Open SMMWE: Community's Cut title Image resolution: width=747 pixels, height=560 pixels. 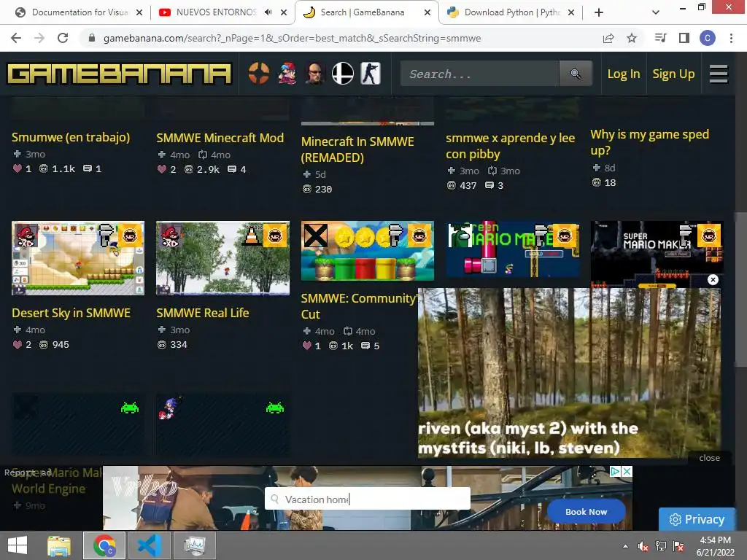[359, 306]
